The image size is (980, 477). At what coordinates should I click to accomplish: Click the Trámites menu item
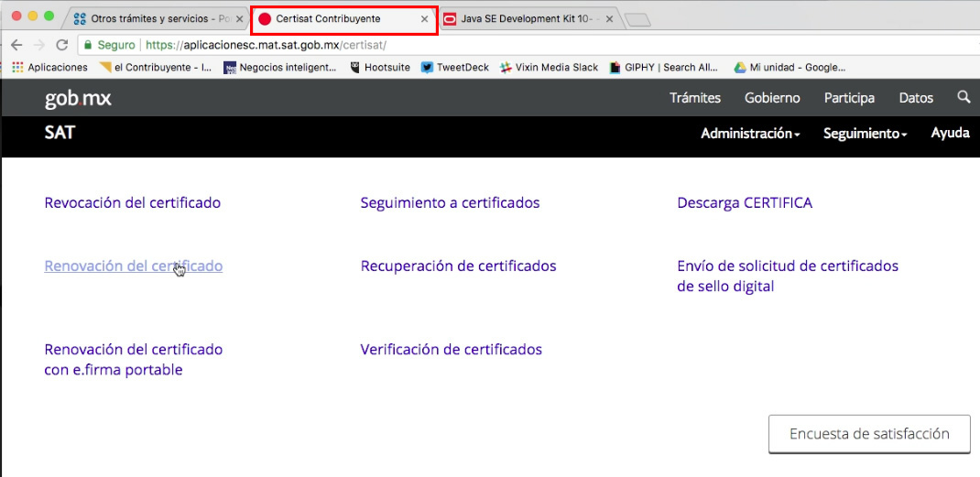[x=695, y=98]
